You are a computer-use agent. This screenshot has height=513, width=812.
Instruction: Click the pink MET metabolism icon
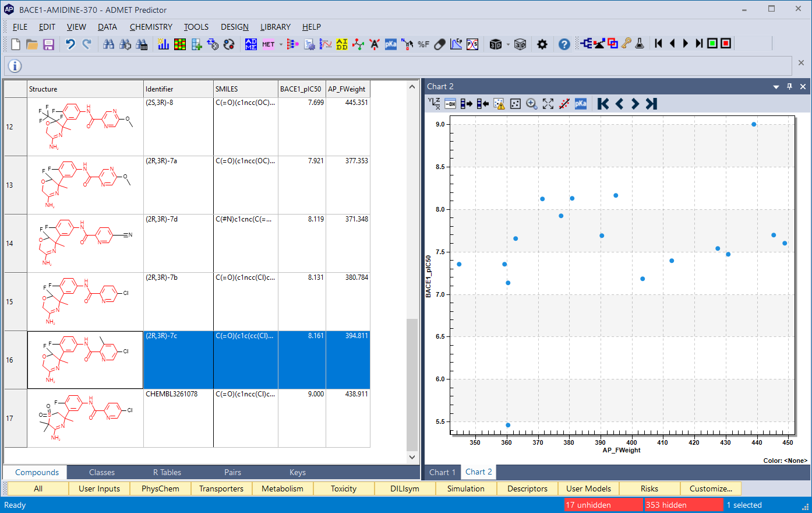click(269, 44)
